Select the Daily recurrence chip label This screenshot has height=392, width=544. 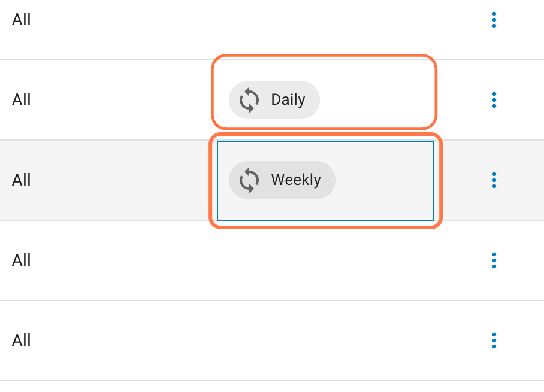coord(288,100)
